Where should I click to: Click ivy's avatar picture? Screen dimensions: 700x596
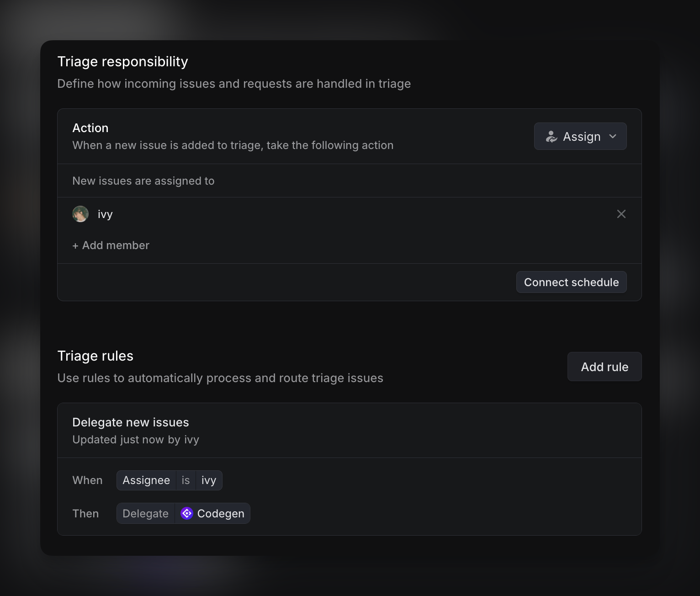point(80,214)
